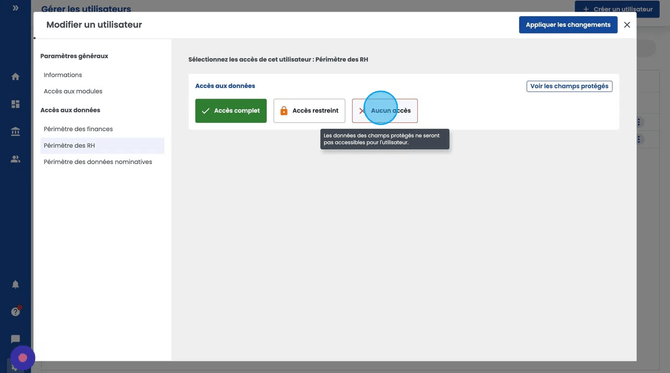Open Informations settings section

coord(63,75)
